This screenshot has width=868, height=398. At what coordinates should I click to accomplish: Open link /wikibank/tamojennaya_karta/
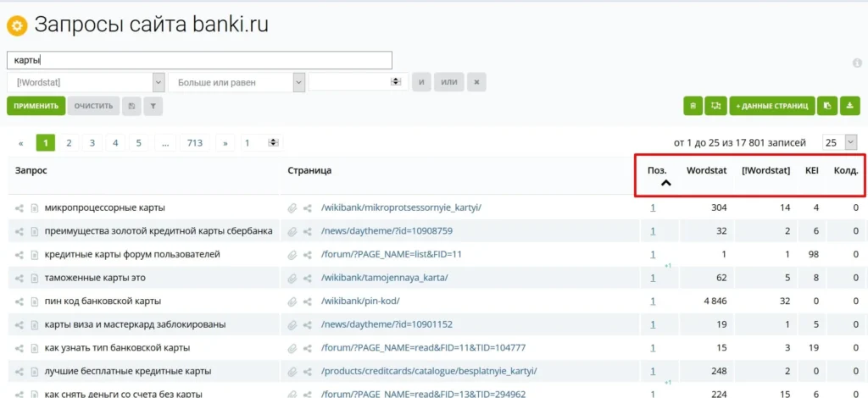pos(384,278)
